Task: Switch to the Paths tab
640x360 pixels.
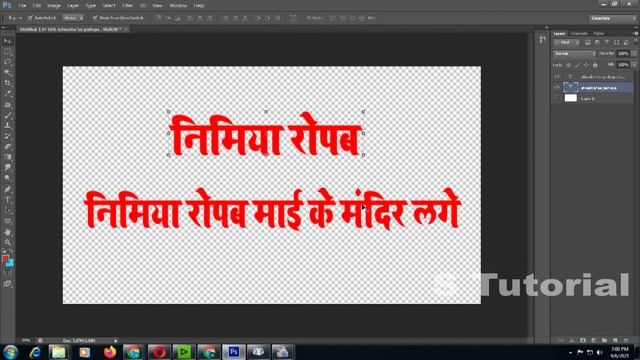Action: [x=599, y=33]
